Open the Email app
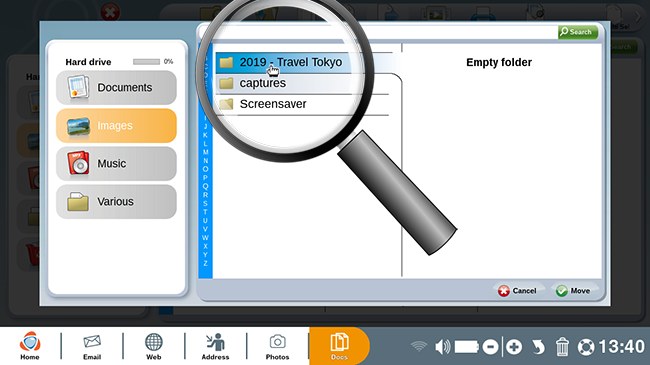 [x=92, y=346]
